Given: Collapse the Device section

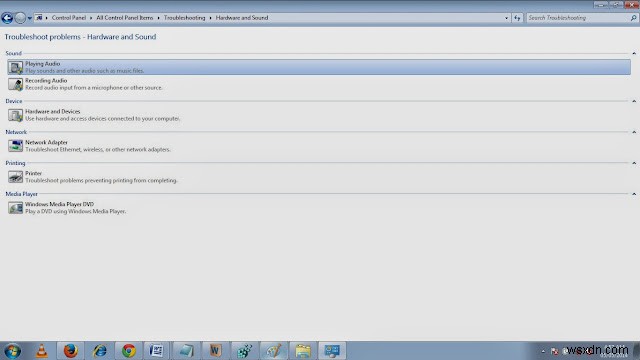Looking at the screenshot, I should 634,101.
